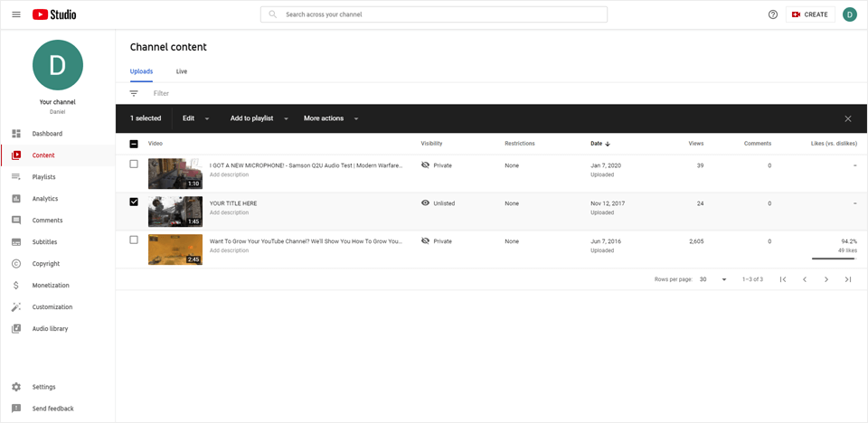Screen dimensions: 868x423
Task: Open Send feedback in the sidebar
Action: click(58, 409)
